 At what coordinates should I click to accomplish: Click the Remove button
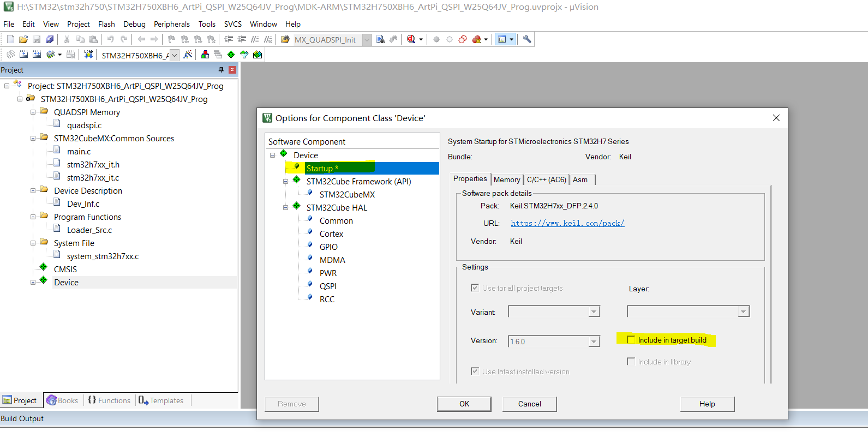[292, 404]
